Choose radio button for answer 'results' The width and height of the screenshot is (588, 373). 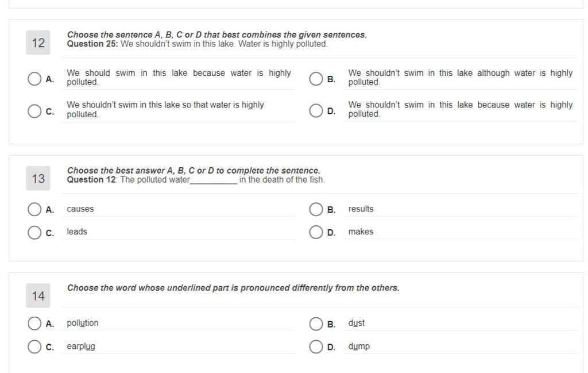coord(316,209)
